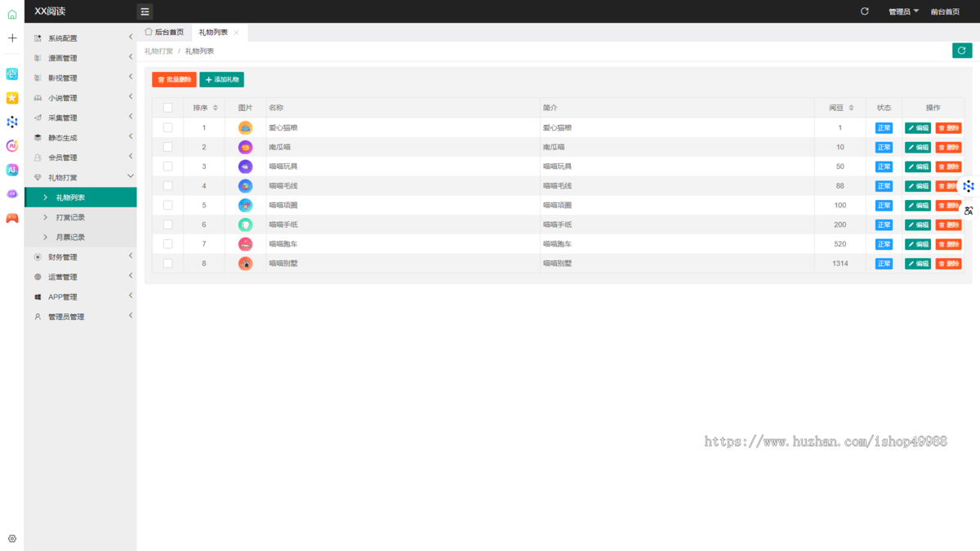The height and width of the screenshot is (551, 980).
Task: Sort table by the 阅豆 column arrows
Action: tap(851, 108)
